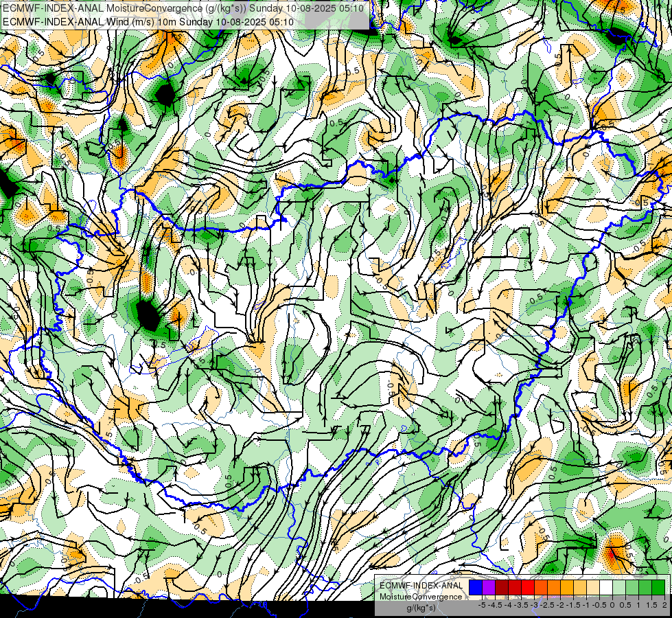This screenshot has height=618, width=672.
Task: Click the legend swatch between -2.5 and -2
Action: 554,588
